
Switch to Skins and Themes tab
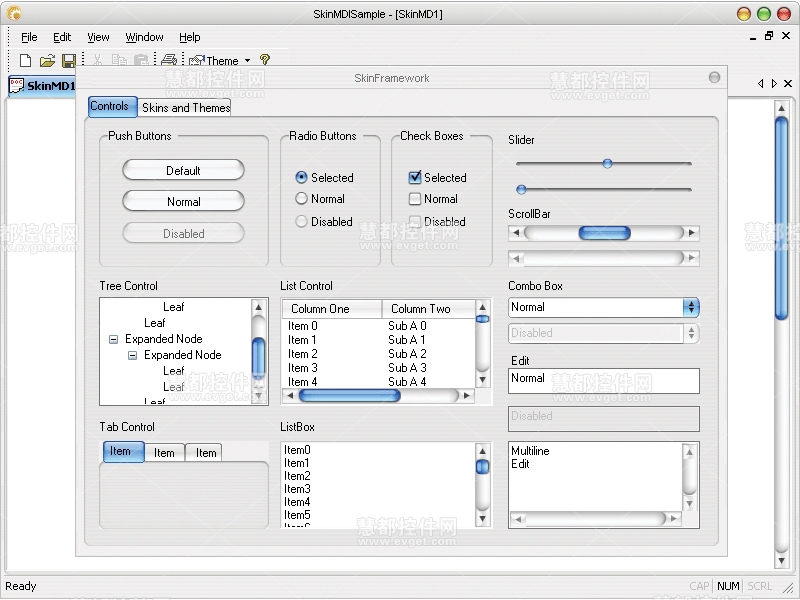tap(186, 108)
